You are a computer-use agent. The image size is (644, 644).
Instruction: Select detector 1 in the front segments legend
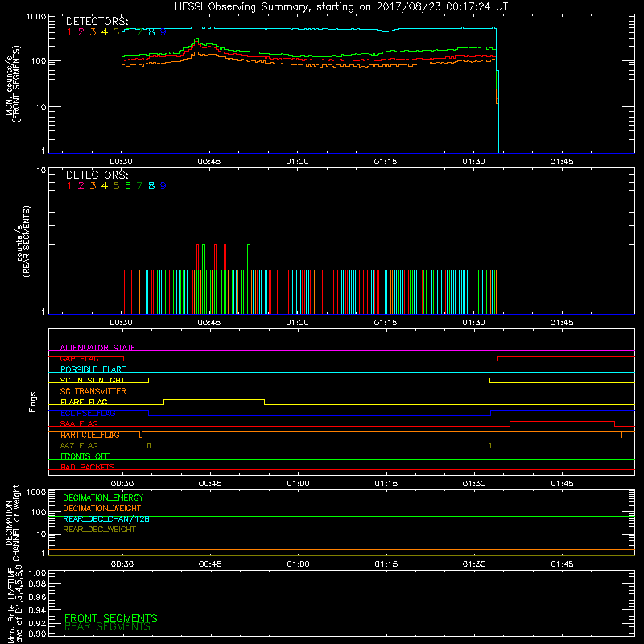click(69, 32)
